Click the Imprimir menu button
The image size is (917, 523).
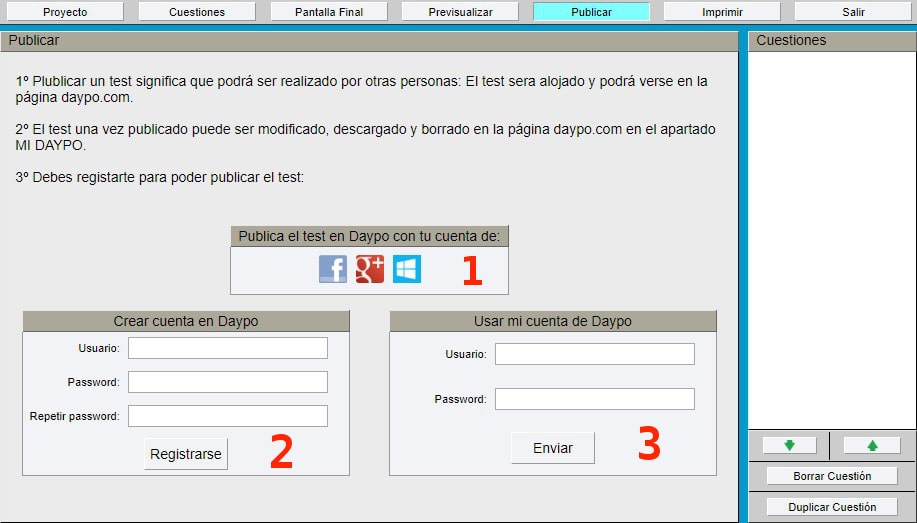(x=722, y=12)
